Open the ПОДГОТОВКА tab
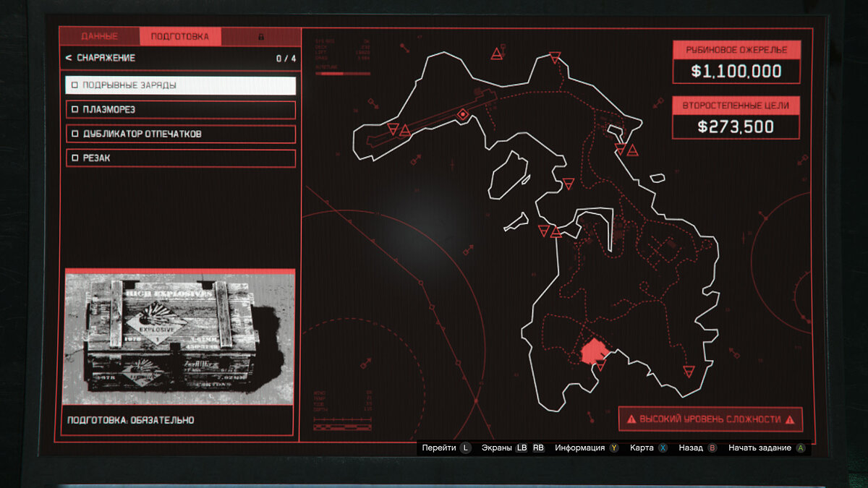This screenshot has height=488, width=868. pyautogui.click(x=180, y=36)
